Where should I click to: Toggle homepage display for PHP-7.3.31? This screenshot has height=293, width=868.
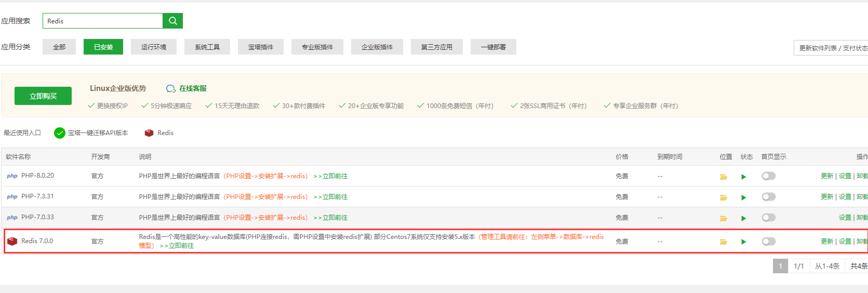(x=769, y=197)
